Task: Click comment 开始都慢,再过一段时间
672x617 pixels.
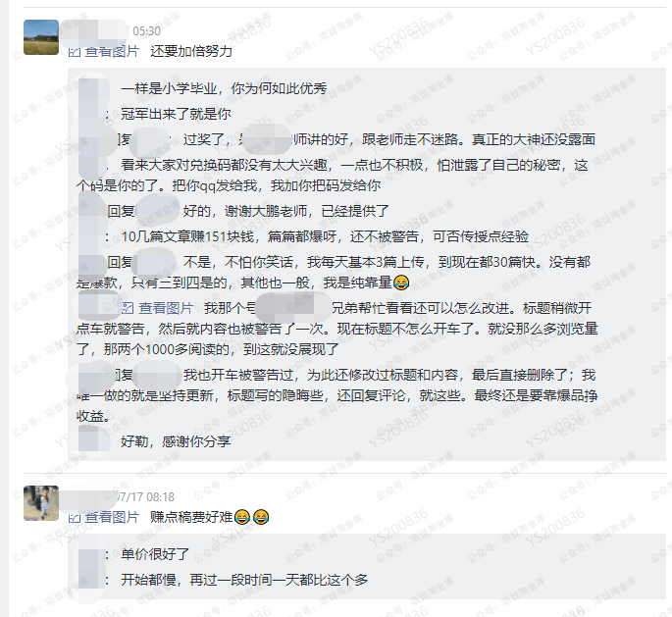Action: tap(244, 580)
